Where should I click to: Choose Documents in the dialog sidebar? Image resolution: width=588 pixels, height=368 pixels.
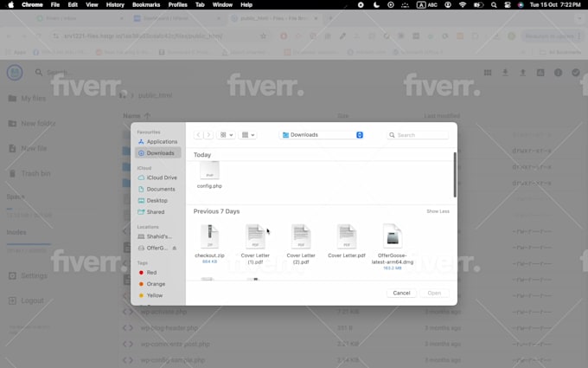(158, 189)
